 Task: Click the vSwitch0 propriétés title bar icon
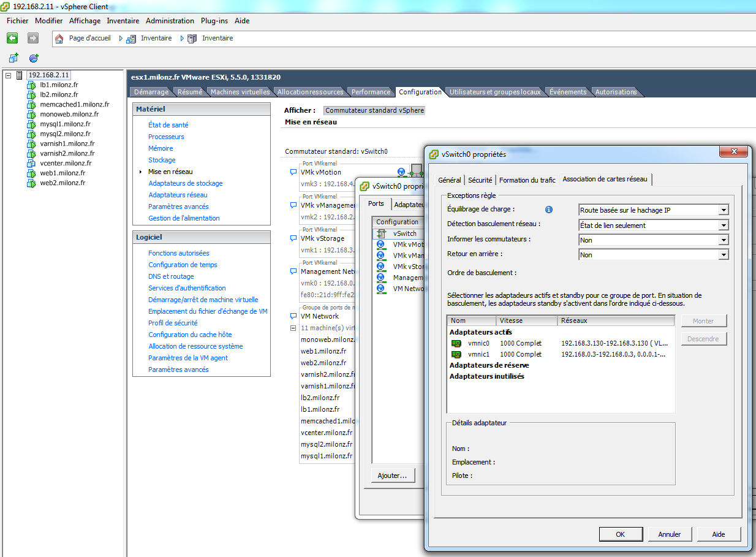pos(434,154)
